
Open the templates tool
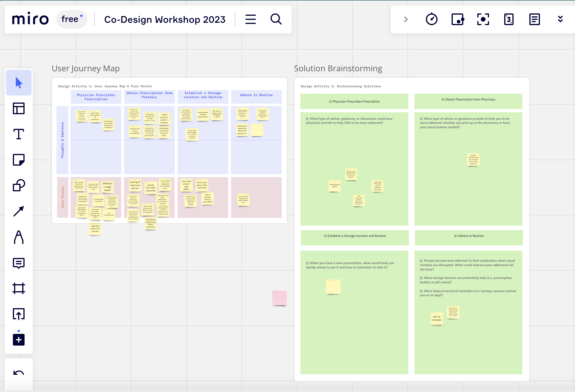[19, 108]
